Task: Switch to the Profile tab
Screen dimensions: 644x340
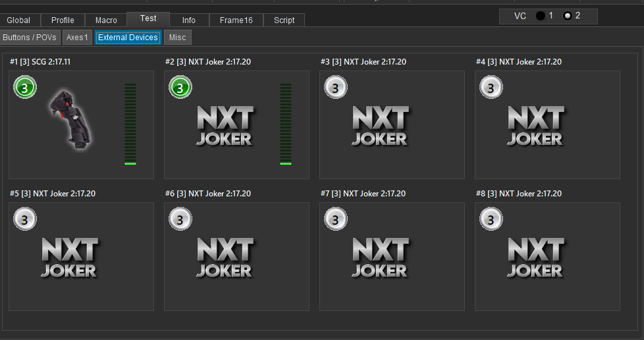Action: coord(63,20)
